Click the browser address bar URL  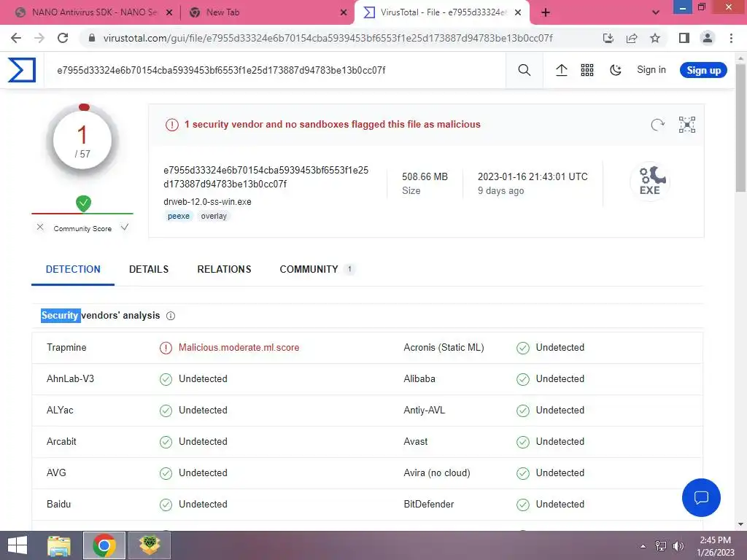click(328, 38)
